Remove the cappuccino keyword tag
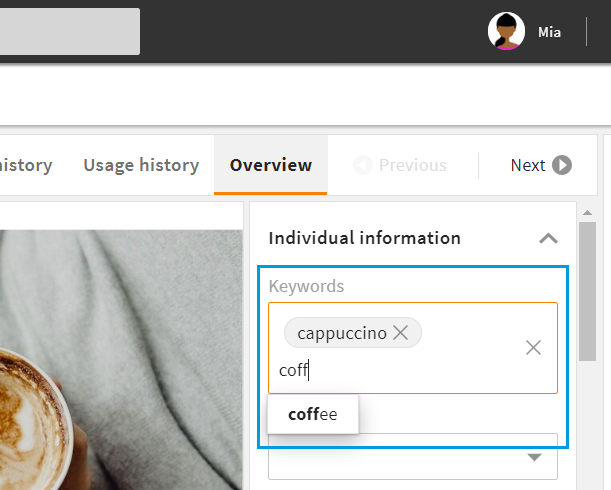 [401, 333]
